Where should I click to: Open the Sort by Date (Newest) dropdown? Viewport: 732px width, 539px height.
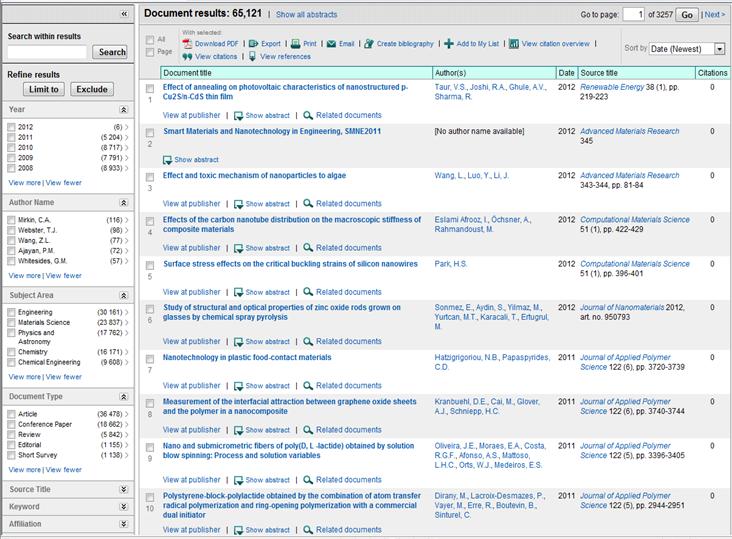[x=687, y=49]
